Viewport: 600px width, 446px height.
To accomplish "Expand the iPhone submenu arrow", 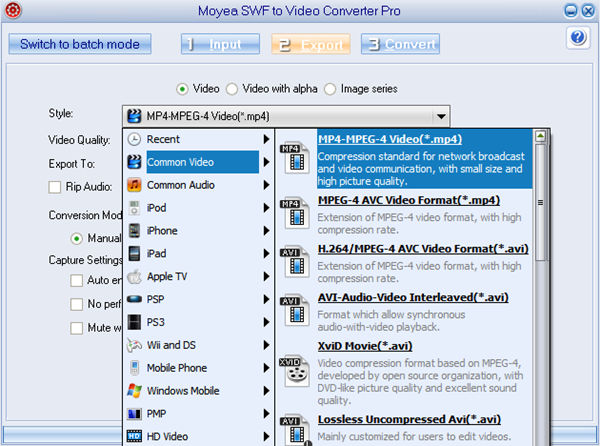I will [x=266, y=231].
